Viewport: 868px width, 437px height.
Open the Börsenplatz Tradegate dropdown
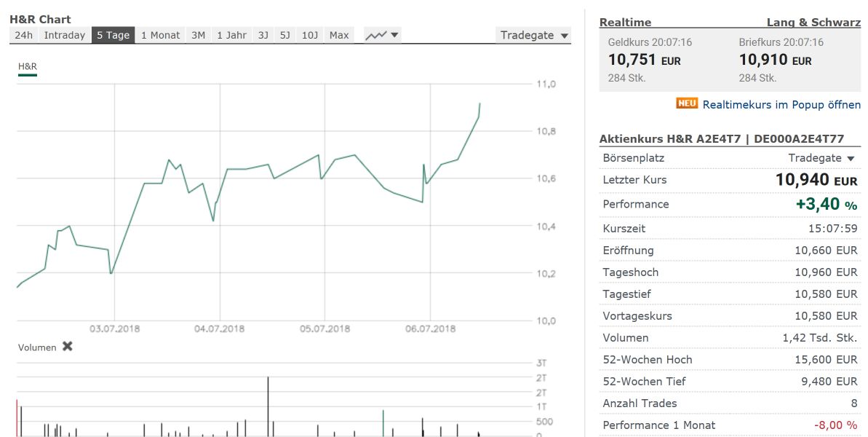[821, 158]
